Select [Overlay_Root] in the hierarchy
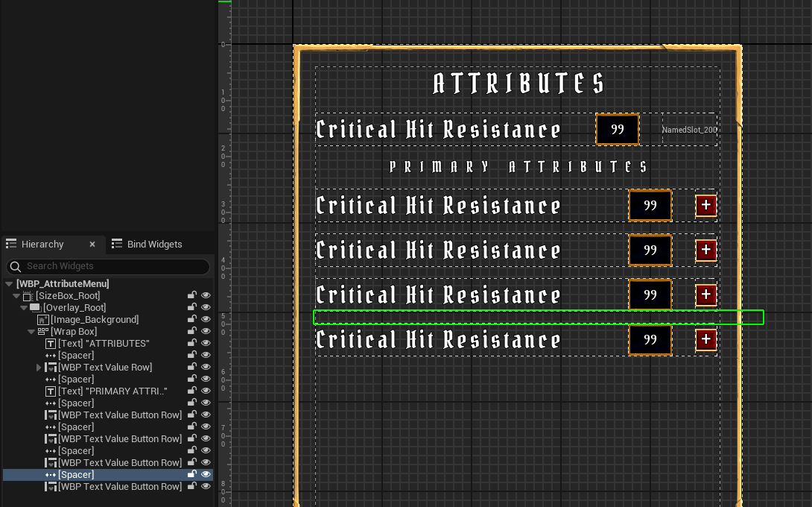Image resolution: width=812 pixels, height=507 pixels. [74, 308]
